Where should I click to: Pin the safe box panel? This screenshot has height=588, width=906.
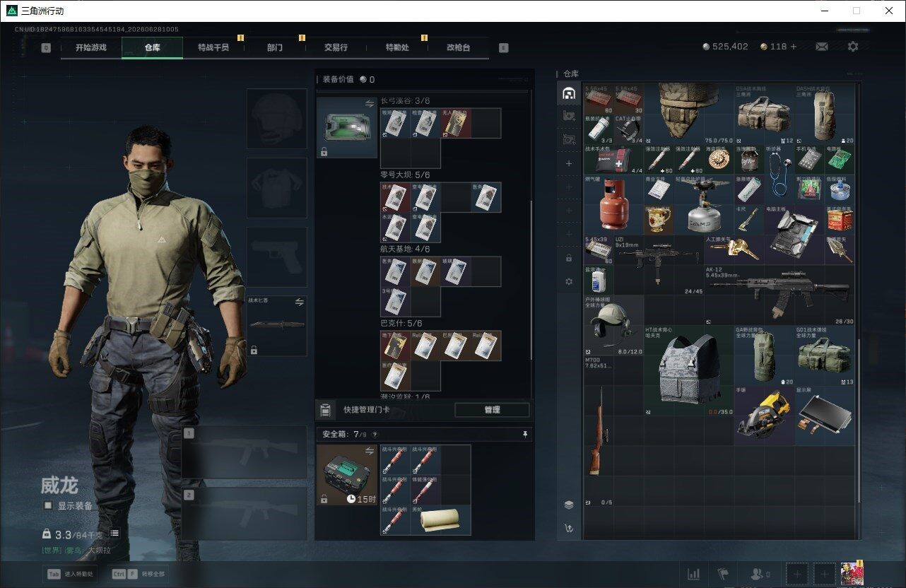click(524, 434)
